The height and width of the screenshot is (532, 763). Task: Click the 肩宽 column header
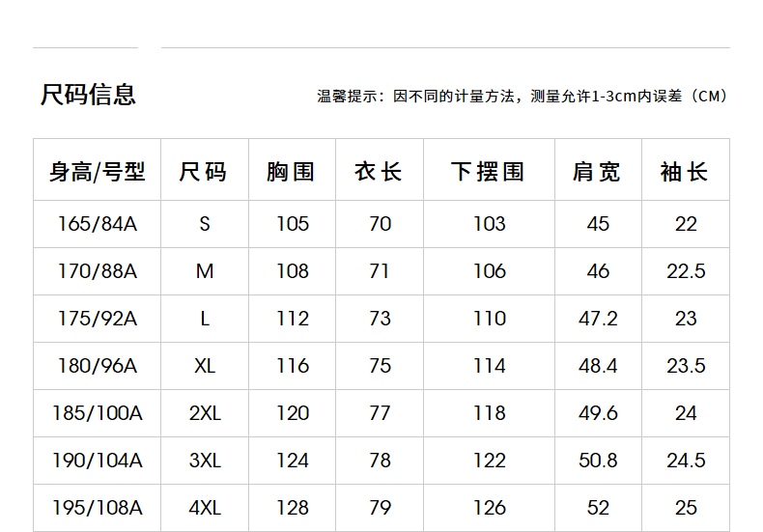[x=597, y=172]
